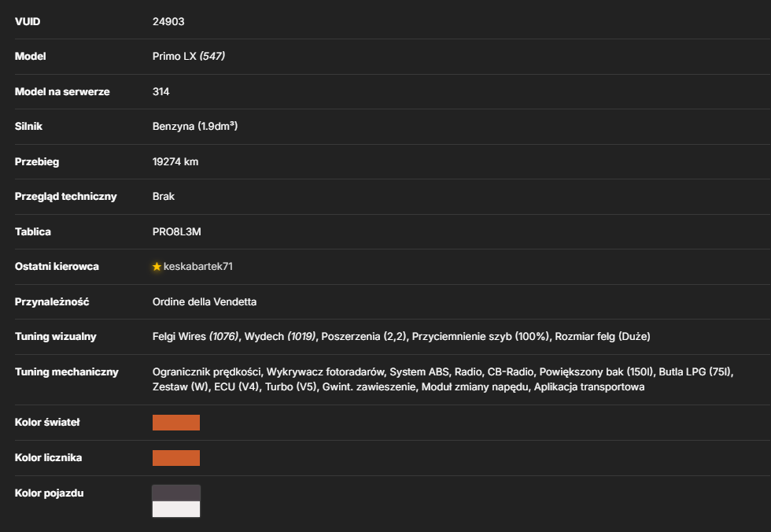Click the Model na serwerze label
Viewport: 771px width, 532px height.
coord(62,91)
